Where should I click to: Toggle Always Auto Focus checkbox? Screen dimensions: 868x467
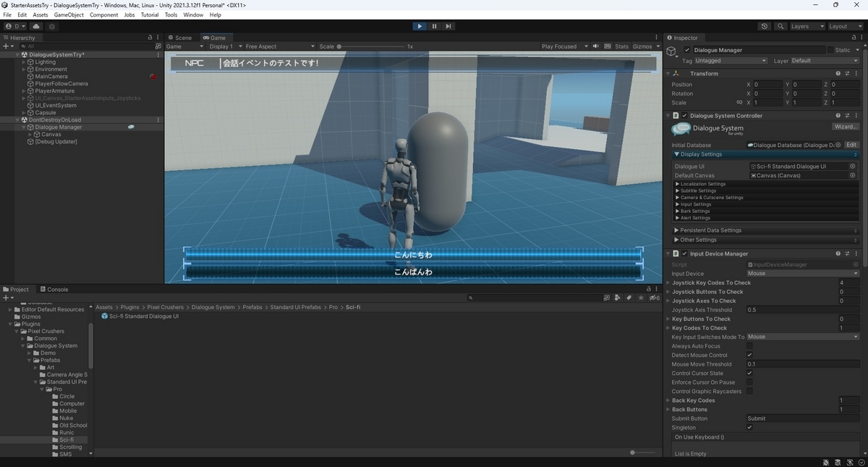click(749, 346)
